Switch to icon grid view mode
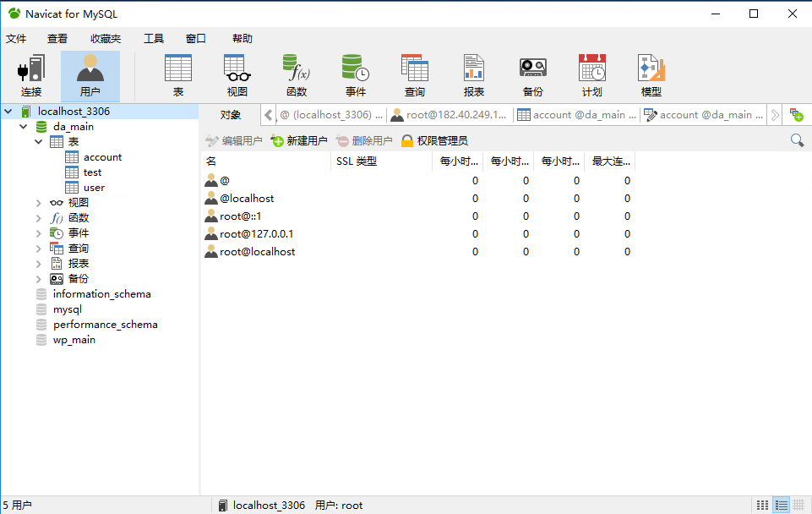812x514 pixels. click(762, 505)
